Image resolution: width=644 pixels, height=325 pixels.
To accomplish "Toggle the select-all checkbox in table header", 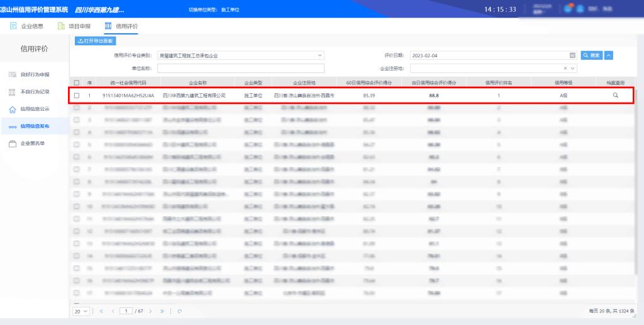I will (x=76, y=83).
